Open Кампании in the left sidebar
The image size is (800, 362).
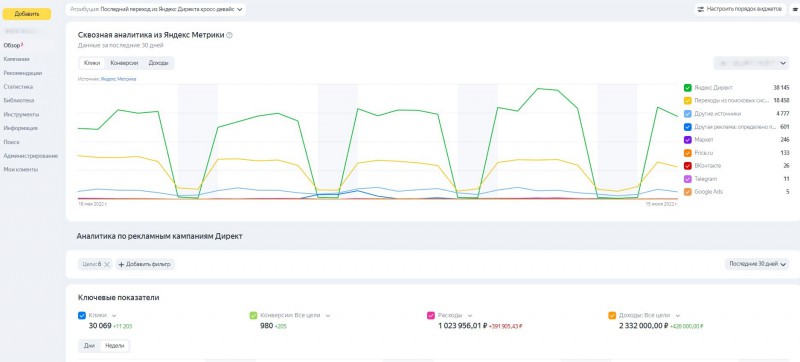[16, 59]
